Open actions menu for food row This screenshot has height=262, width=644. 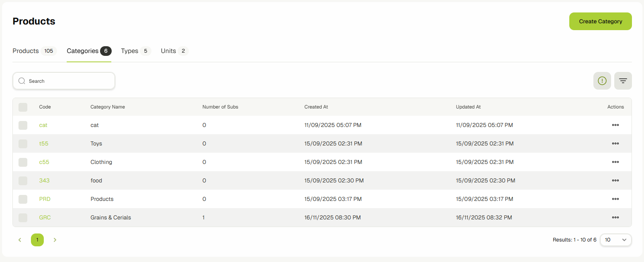click(x=615, y=180)
